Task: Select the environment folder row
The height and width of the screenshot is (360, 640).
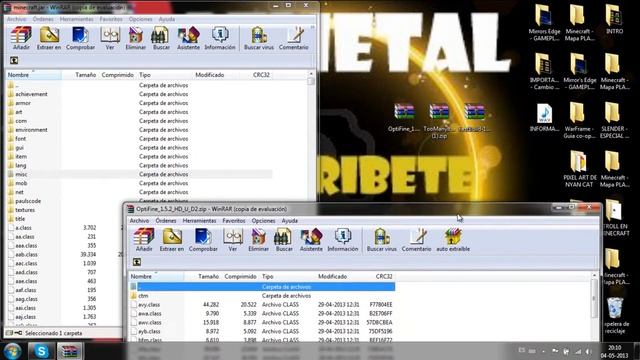Action: (139, 130)
